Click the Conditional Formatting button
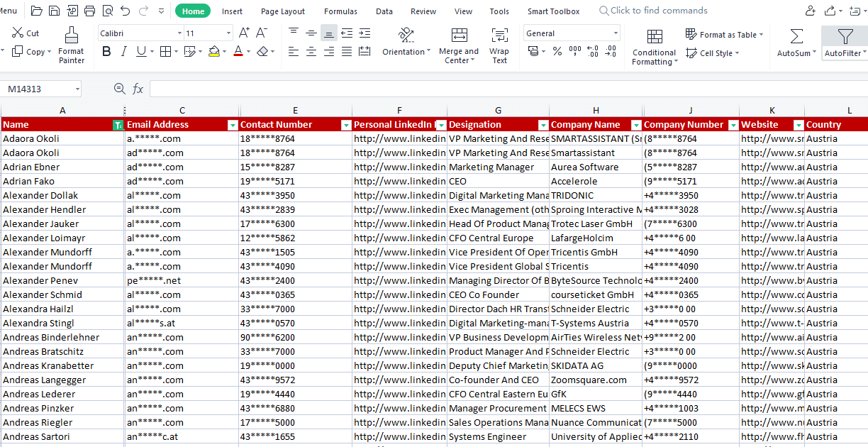Image resolution: width=868 pixels, height=447 pixels. point(655,47)
